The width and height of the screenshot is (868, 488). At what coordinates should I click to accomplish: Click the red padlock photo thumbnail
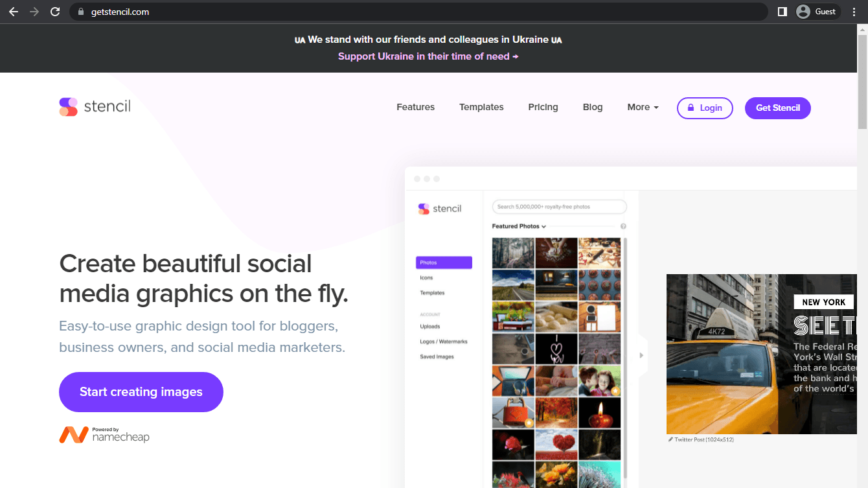pos(513,413)
